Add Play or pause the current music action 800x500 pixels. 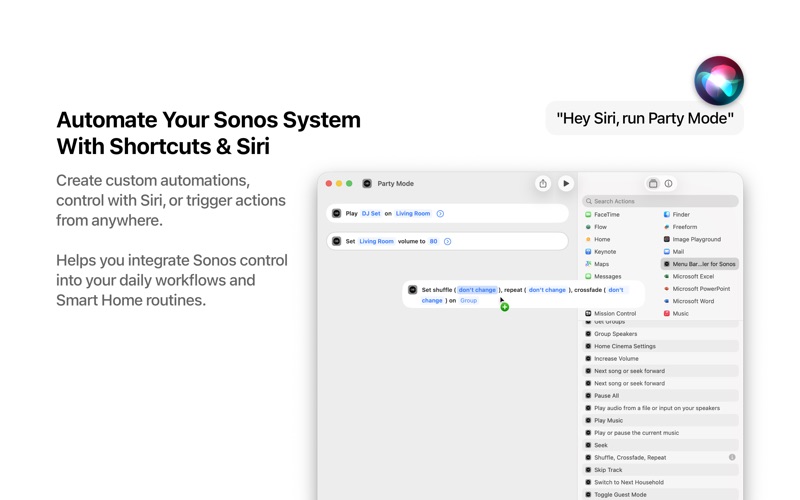(661, 433)
